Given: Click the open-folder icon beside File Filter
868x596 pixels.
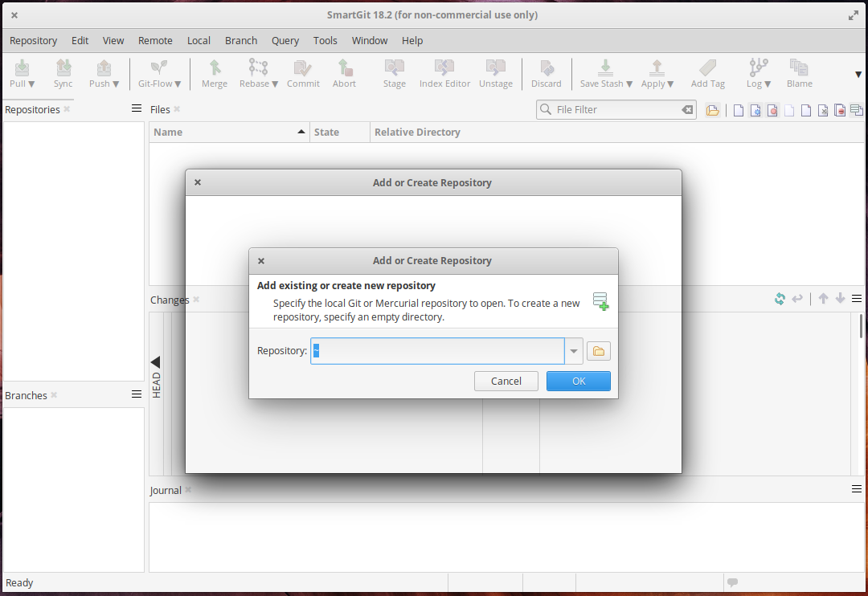Looking at the screenshot, I should click(x=712, y=110).
